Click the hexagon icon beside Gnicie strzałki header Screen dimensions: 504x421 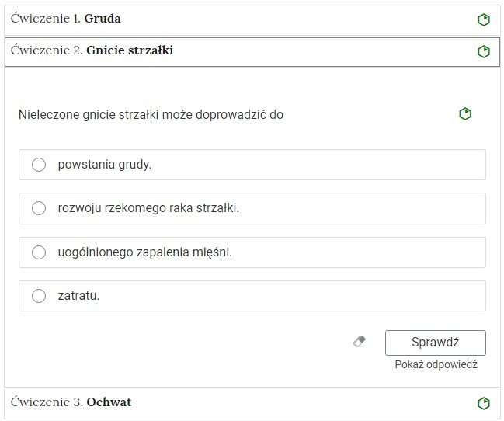click(484, 51)
